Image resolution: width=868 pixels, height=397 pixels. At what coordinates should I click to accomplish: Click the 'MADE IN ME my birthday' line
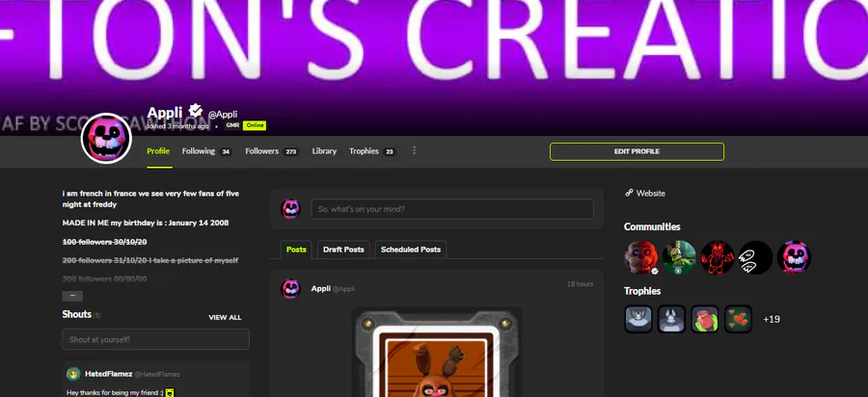tap(146, 223)
